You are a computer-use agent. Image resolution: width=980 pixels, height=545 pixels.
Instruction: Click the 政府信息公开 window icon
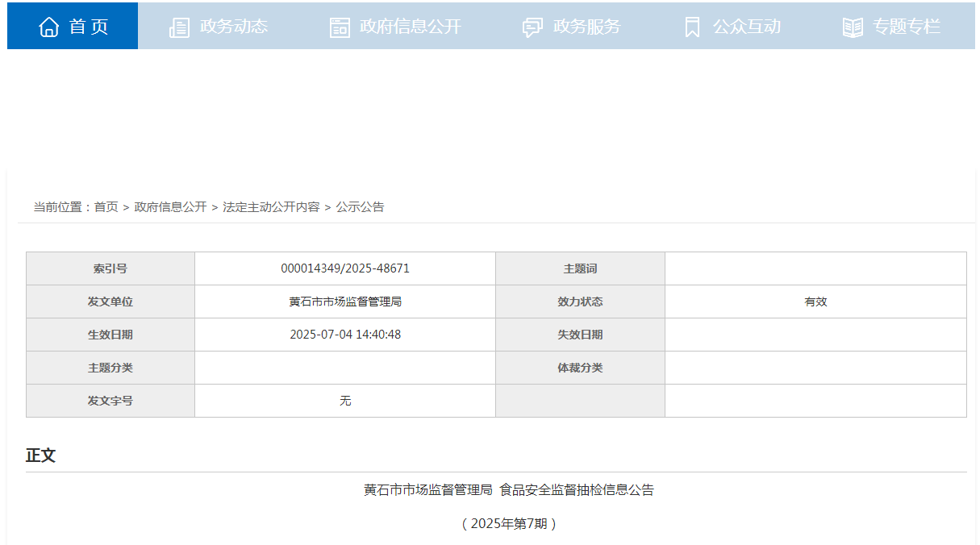point(340,27)
